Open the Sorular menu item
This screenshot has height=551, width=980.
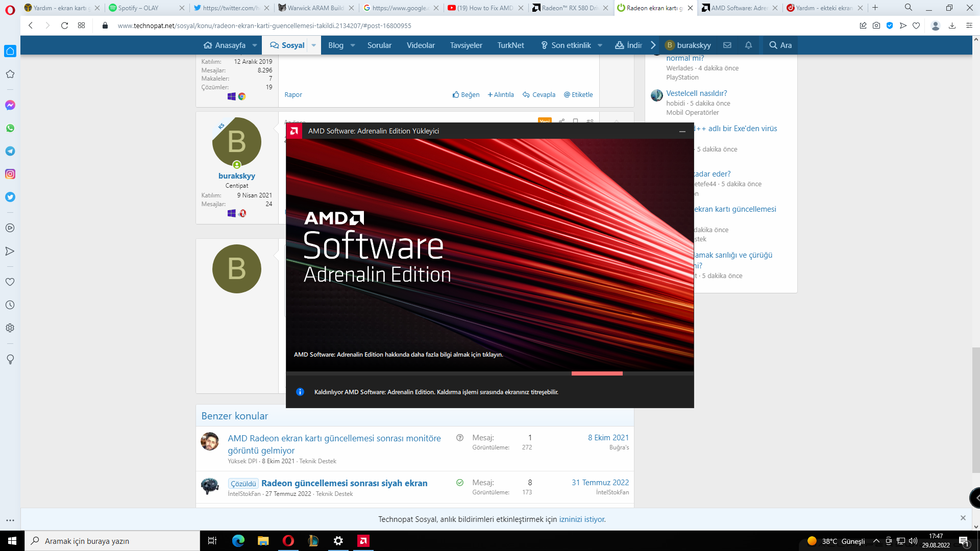(x=379, y=45)
